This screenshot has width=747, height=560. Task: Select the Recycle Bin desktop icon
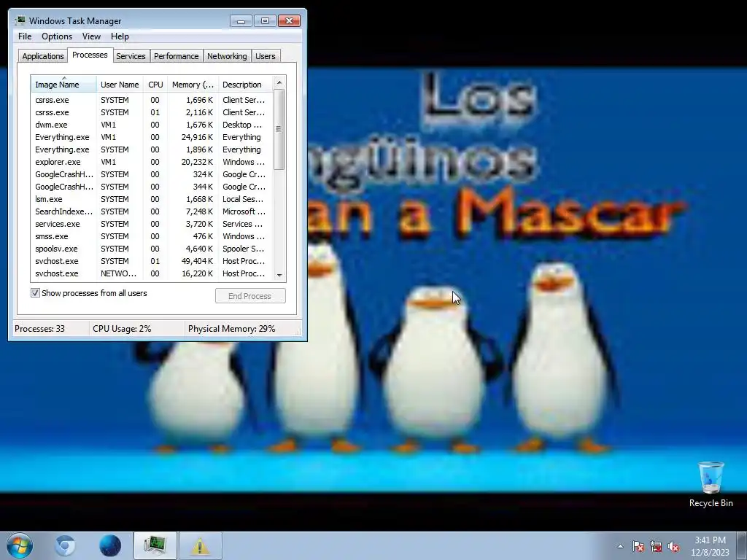coord(711,484)
